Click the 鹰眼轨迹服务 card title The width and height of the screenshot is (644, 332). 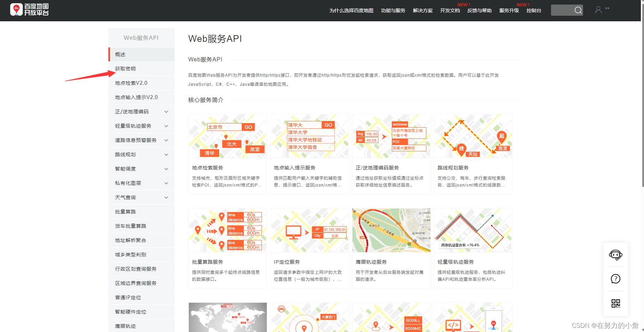[371, 262]
